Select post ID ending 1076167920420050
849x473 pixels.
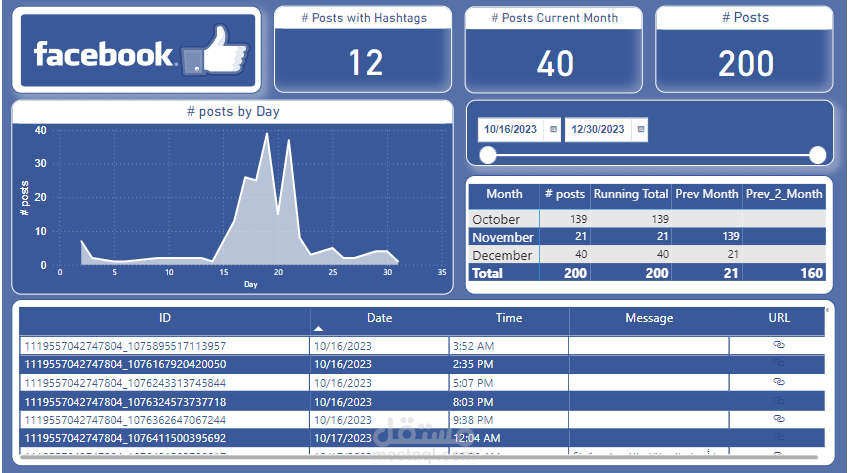[125, 364]
